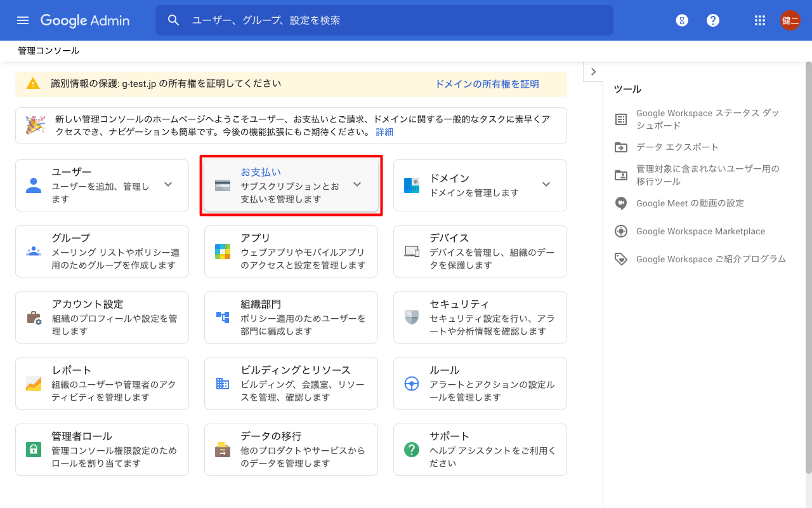Click the ユーザー person icon
The image size is (812, 508).
34,185
